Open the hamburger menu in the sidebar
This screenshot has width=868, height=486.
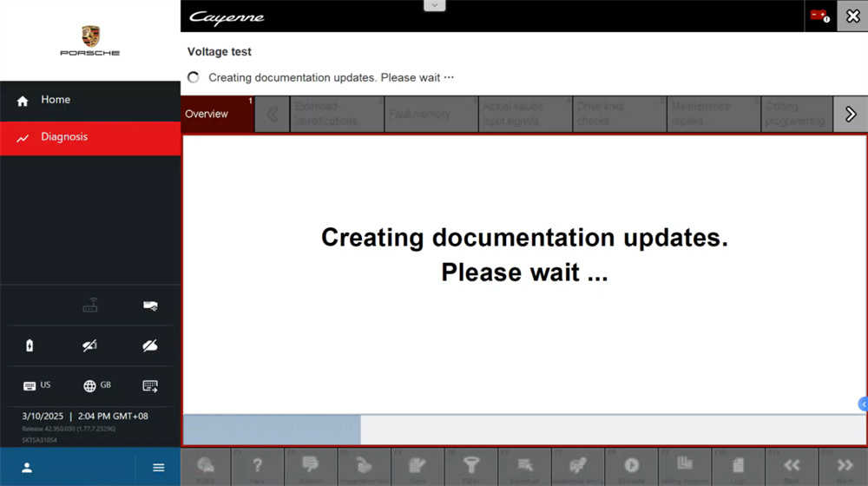(158, 468)
